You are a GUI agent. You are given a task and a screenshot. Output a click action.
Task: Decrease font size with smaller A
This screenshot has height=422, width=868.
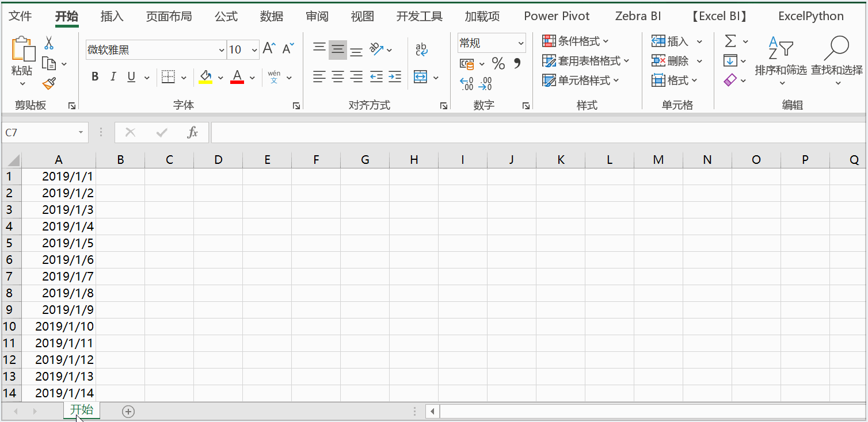pyautogui.click(x=288, y=49)
